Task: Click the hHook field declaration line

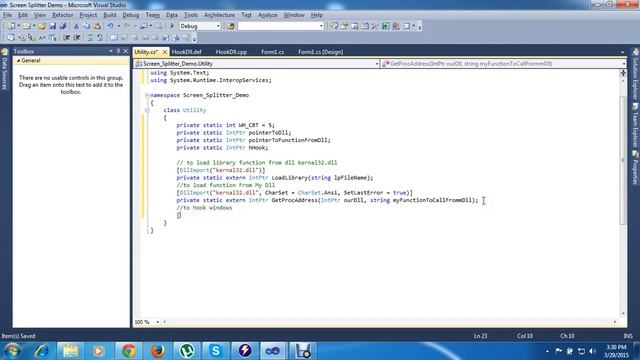Action: click(x=222, y=148)
